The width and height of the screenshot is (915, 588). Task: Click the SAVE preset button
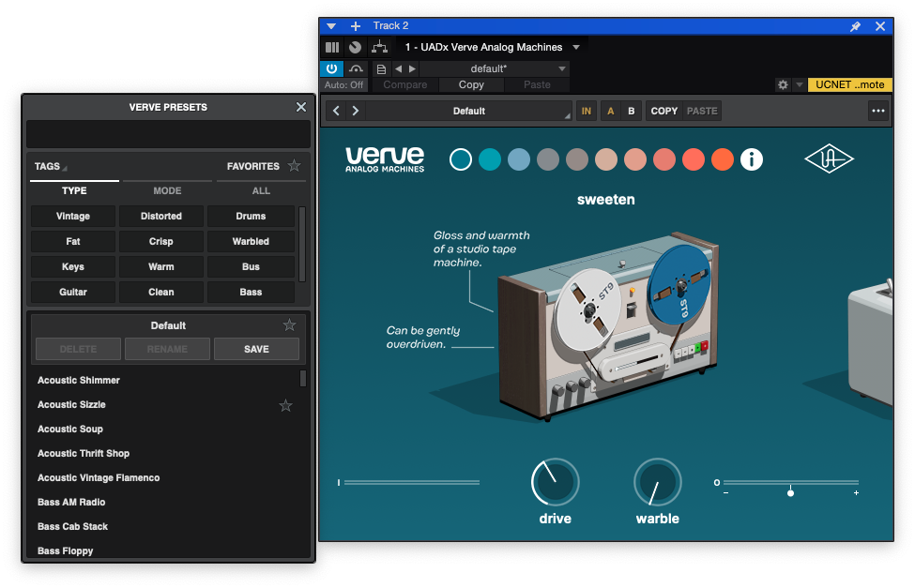pyautogui.click(x=256, y=349)
